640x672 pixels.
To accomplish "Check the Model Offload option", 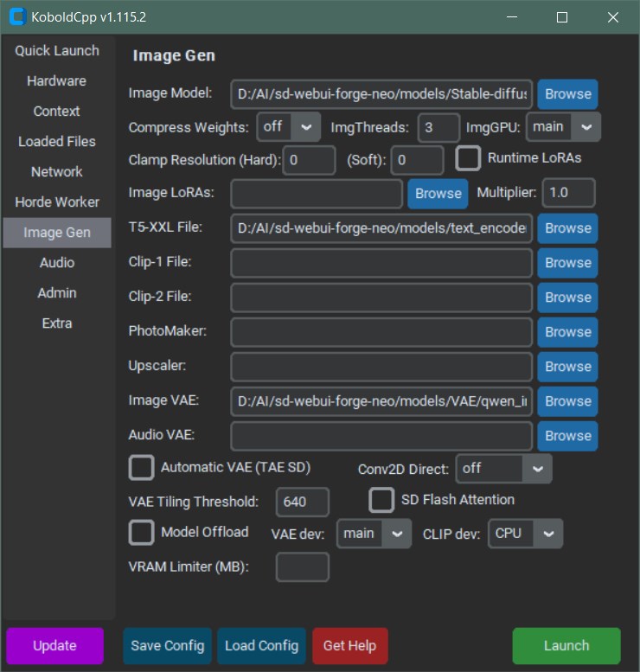I will click(x=142, y=533).
